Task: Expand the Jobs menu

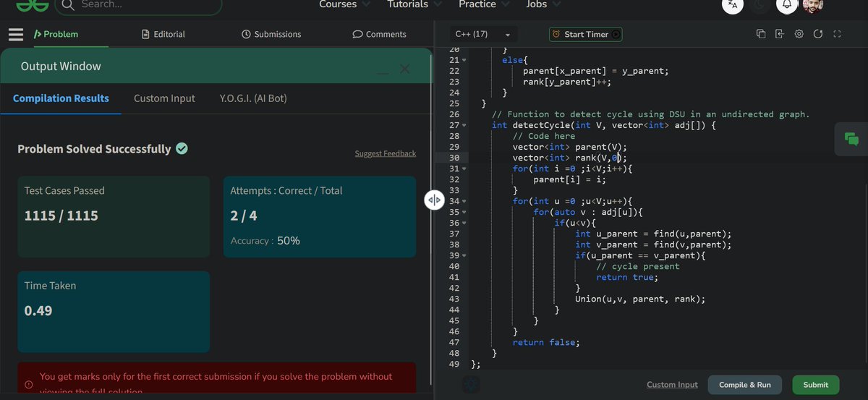Action: pyautogui.click(x=542, y=4)
